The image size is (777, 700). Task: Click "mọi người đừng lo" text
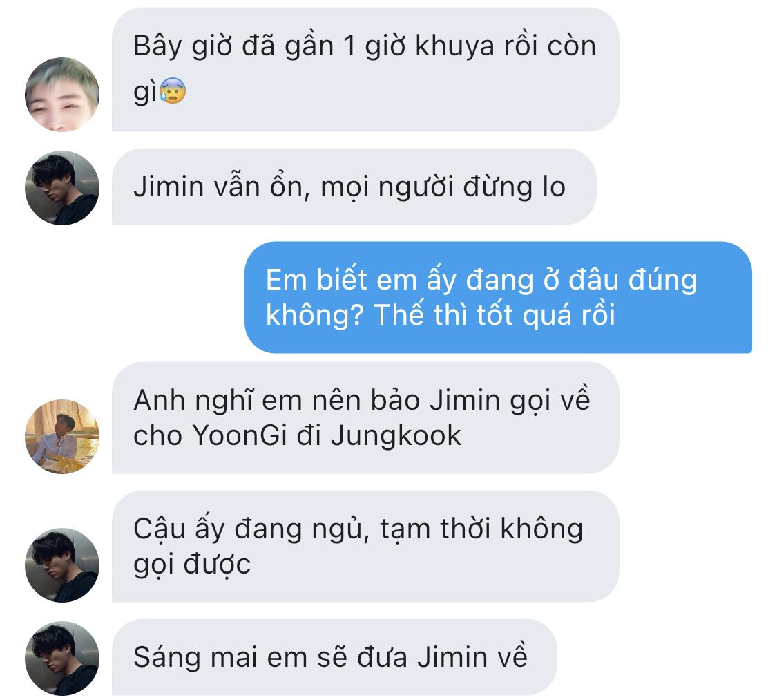click(x=443, y=187)
